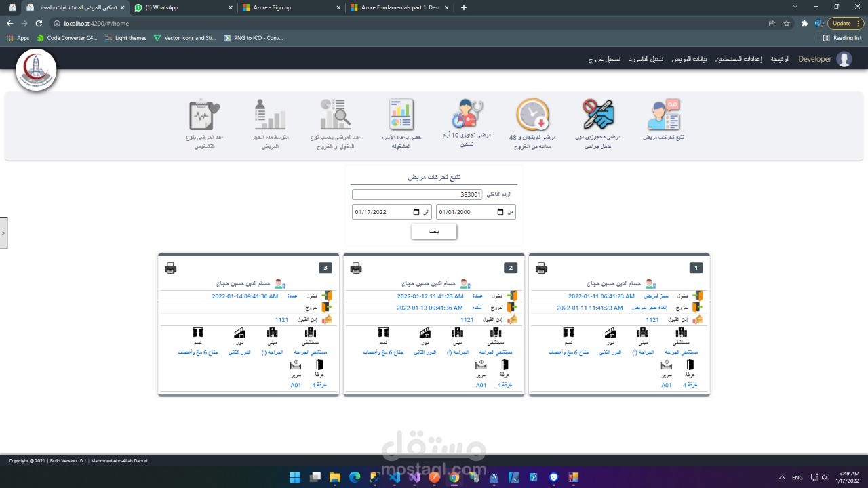Print movement card number 3
Viewport: 868px width, 488px height.
click(x=171, y=268)
